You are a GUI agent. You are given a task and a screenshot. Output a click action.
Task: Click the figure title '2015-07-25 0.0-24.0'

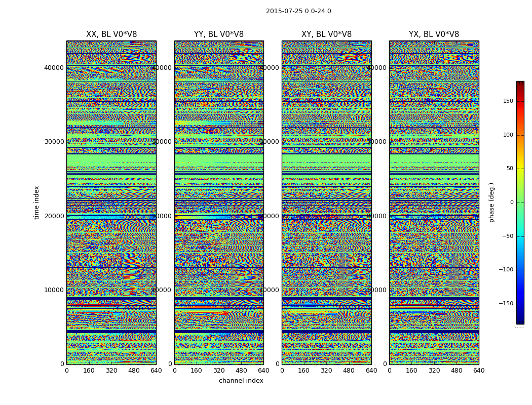tap(298, 11)
